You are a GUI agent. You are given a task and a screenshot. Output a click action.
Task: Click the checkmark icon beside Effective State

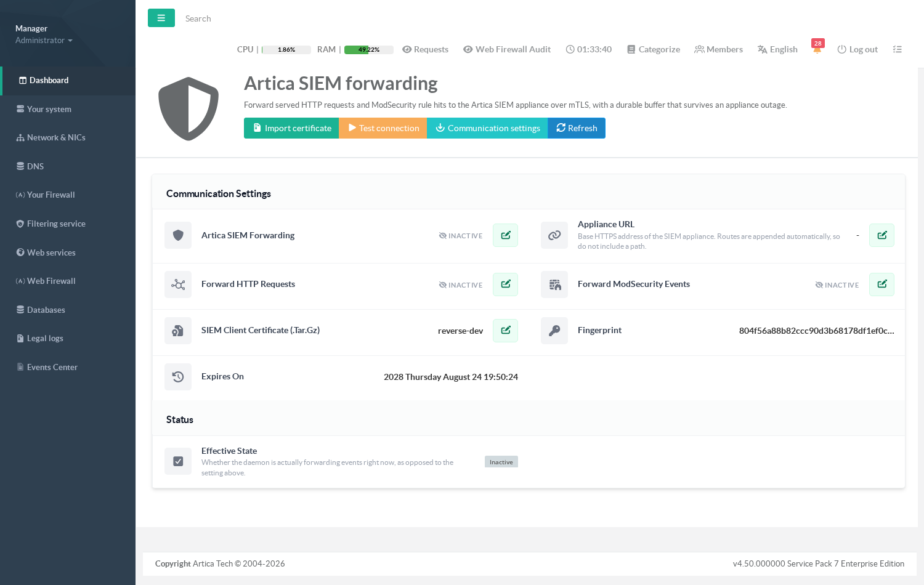(x=178, y=461)
